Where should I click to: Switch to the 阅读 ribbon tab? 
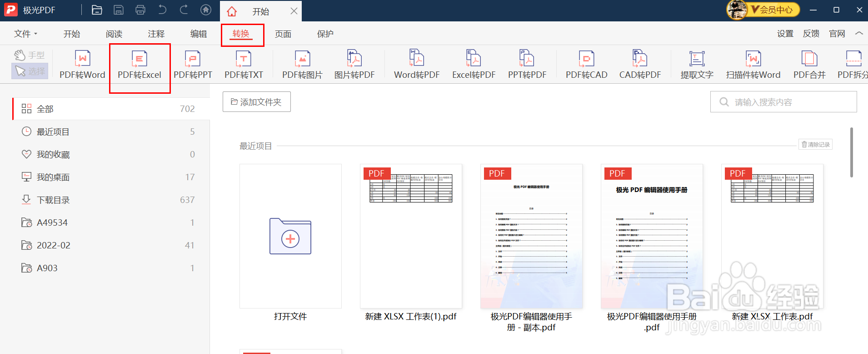point(114,34)
